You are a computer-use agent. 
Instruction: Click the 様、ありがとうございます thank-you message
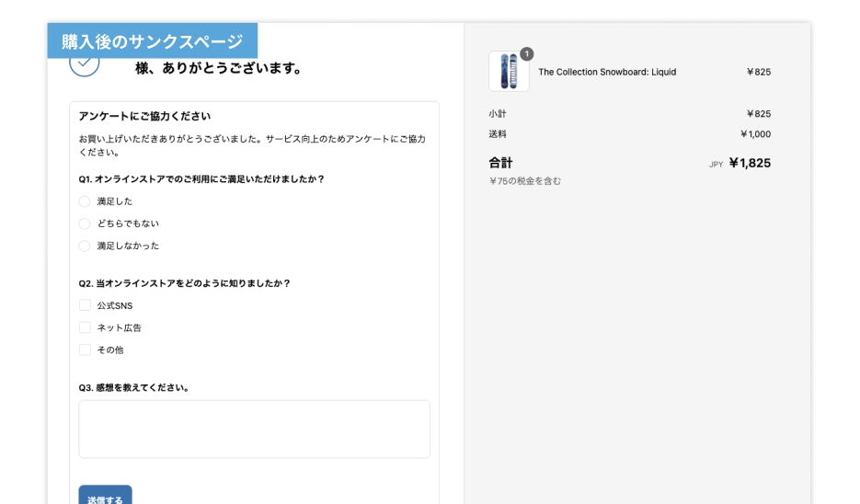point(219,68)
